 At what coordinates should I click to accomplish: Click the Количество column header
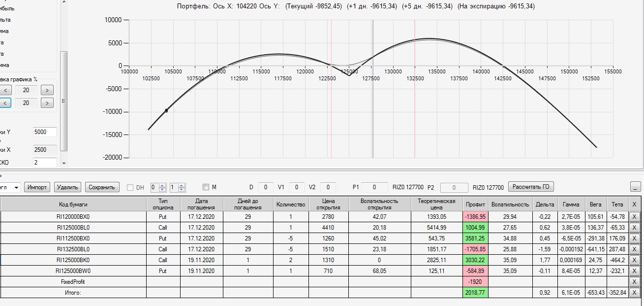[x=291, y=204]
